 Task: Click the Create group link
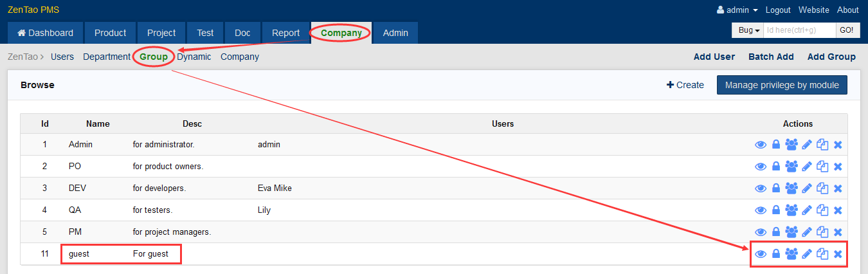coord(685,85)
